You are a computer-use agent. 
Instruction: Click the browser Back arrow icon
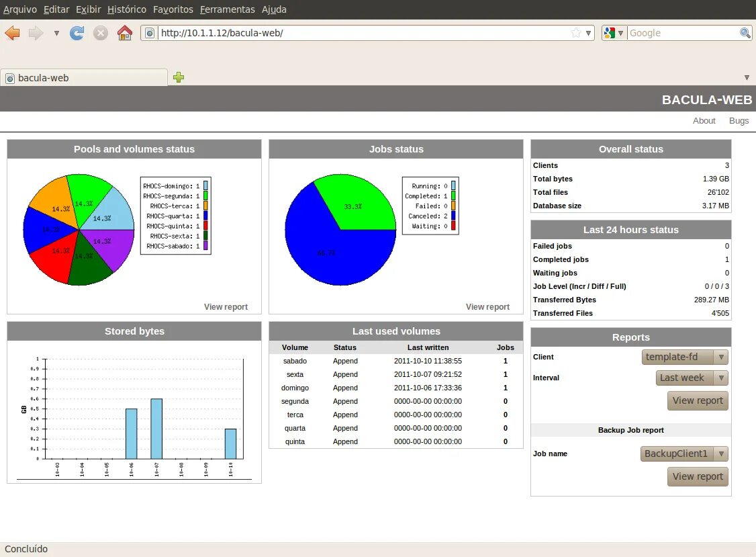[12, 33]
